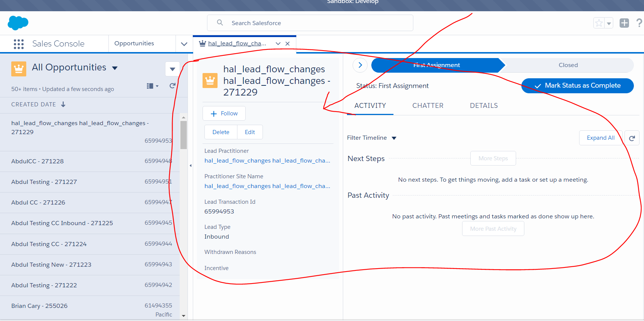Collapse the split view list panel
Image resolution: width=644 pixels, height=321 pixels.
pos(191,166)
